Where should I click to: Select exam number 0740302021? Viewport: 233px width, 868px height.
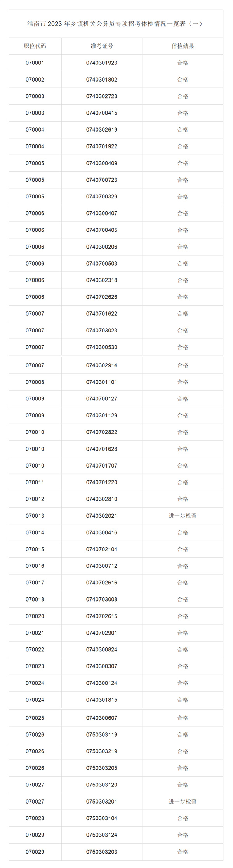pos(102,516)
